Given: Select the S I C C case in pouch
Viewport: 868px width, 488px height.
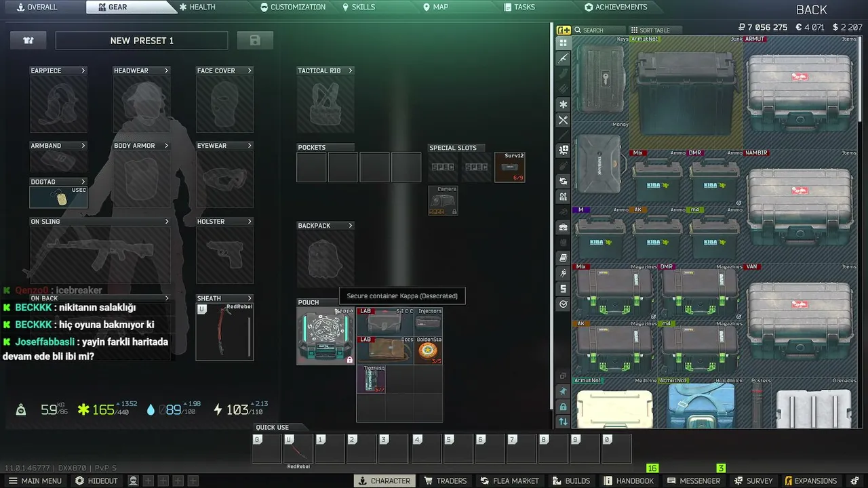Looking at the screenshot, I should (x=385, y=321).
